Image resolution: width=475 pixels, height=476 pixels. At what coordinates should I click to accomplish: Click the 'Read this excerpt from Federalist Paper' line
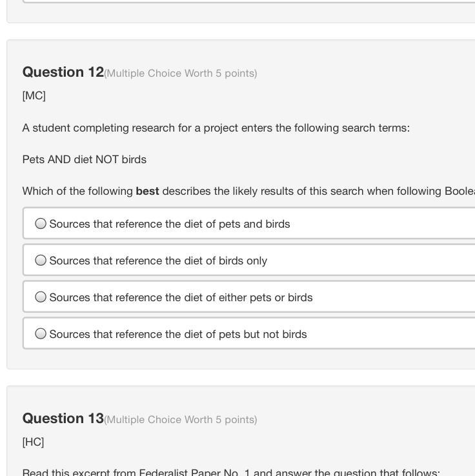[x=231, y=473]
